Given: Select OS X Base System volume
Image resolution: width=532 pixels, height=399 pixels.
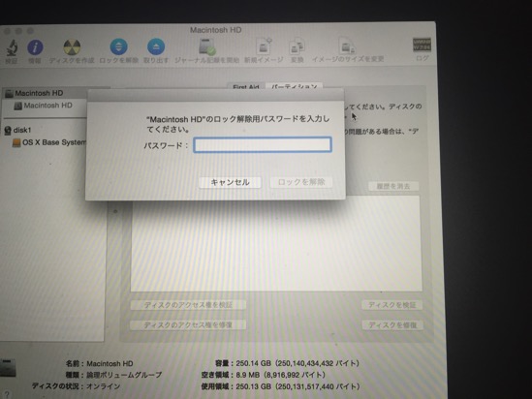Looking at the screenshot, I should pyautogui.click(x=49, y=142).
